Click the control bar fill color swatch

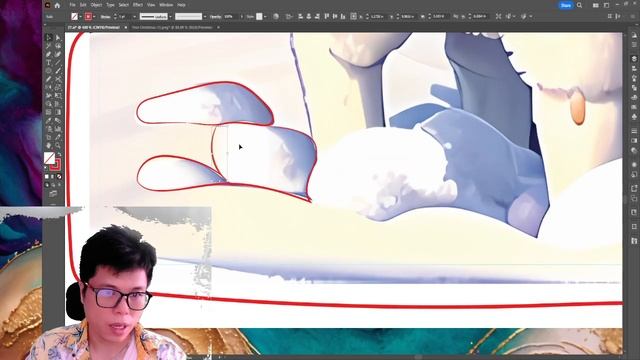click(x=74, y=16)
